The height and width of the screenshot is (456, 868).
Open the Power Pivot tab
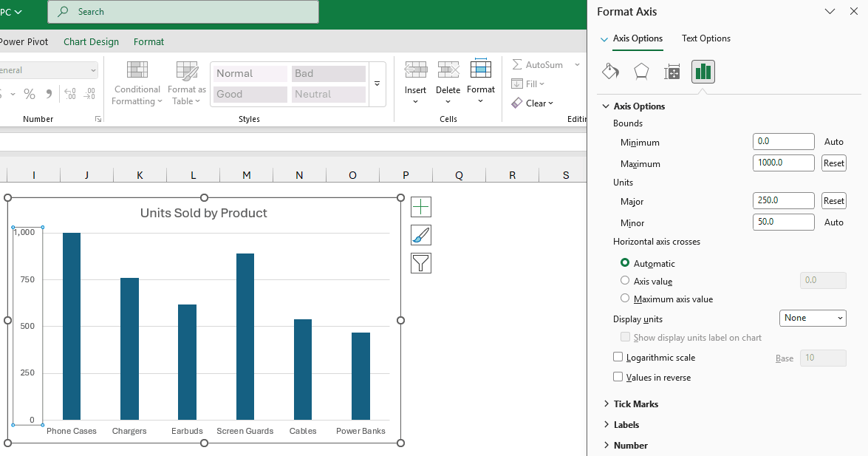point(24,41)
